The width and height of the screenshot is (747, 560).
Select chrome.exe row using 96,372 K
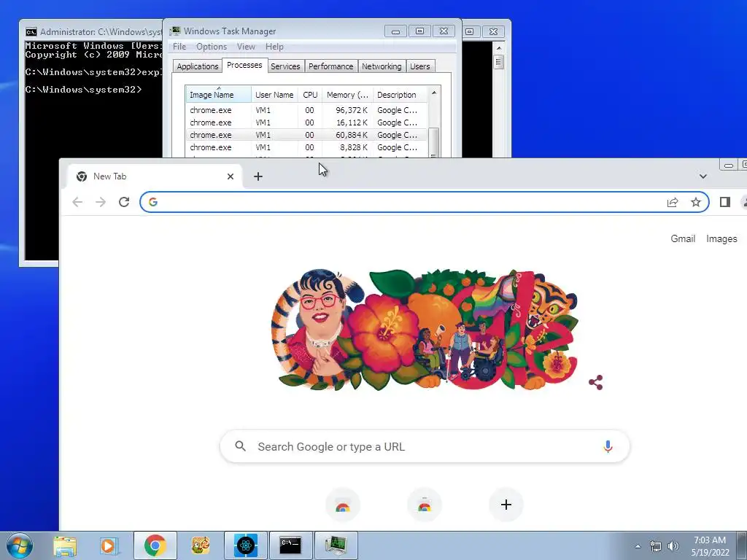306,110
